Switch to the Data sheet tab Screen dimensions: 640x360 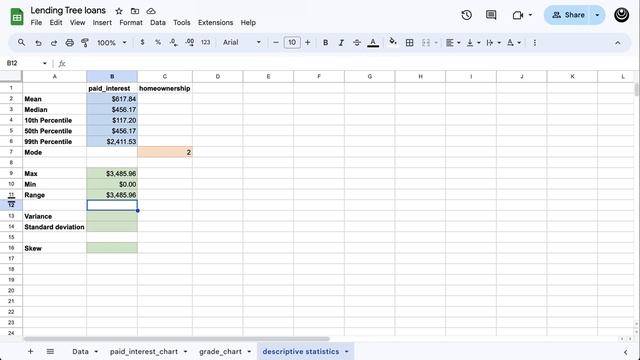80,351
